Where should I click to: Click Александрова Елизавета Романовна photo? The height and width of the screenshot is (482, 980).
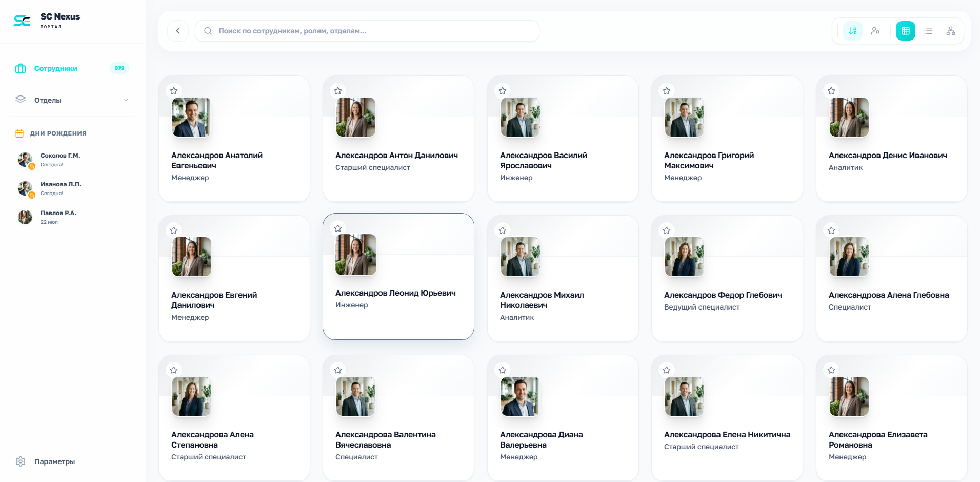(849, 396)
